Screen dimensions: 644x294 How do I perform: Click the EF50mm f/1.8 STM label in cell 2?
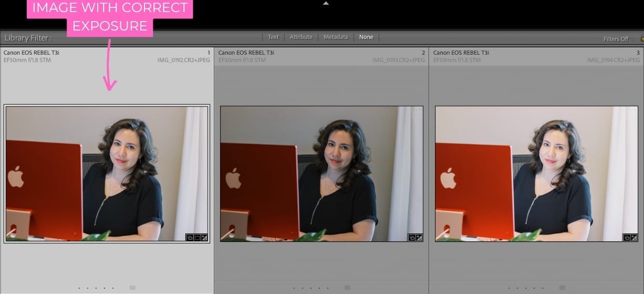[242, 60]
